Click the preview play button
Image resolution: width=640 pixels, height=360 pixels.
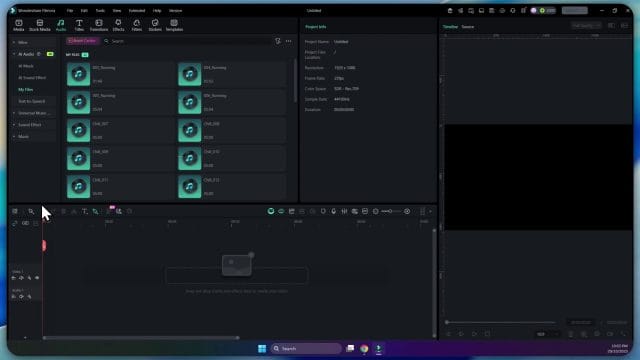pyautogui.click(x=474, y=334)
